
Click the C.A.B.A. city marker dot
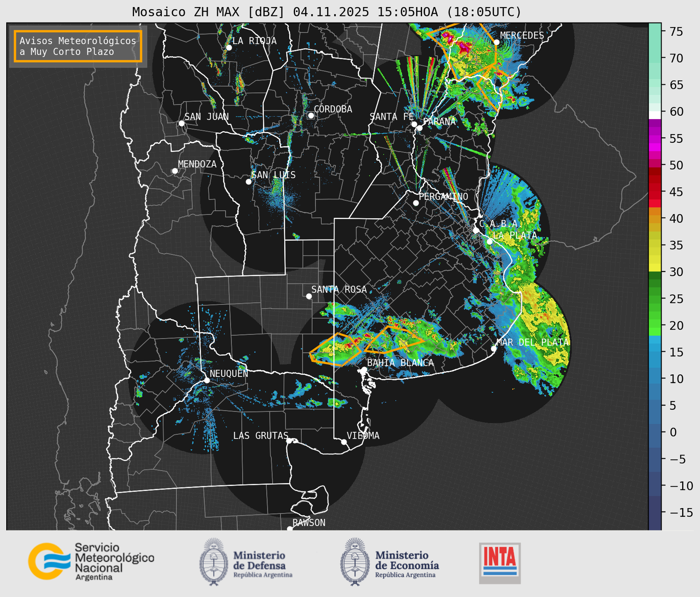pyautogui.click(x=476, y=230)
